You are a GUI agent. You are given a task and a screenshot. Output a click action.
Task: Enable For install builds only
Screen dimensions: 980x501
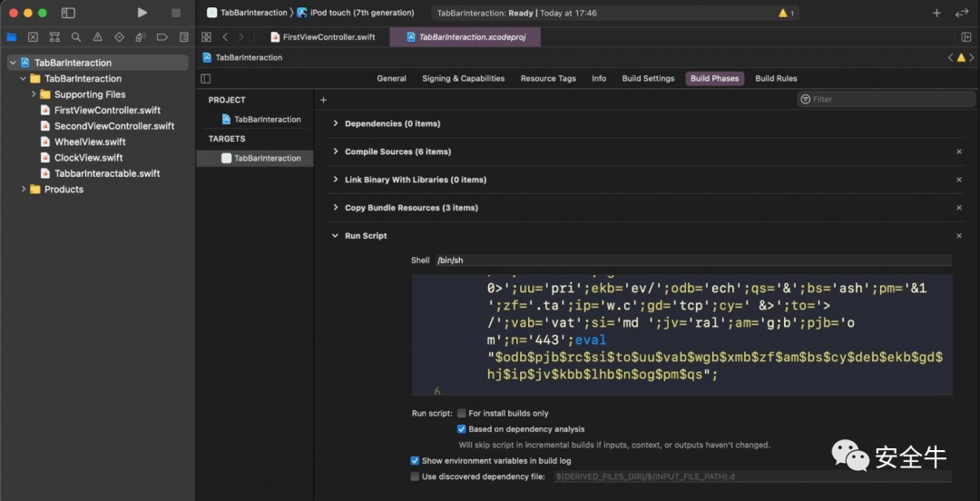click(x=462, y=413)
